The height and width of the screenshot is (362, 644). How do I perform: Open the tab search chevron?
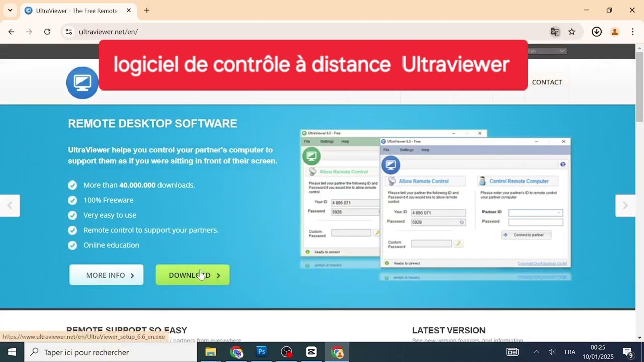(x=10, y=10)
